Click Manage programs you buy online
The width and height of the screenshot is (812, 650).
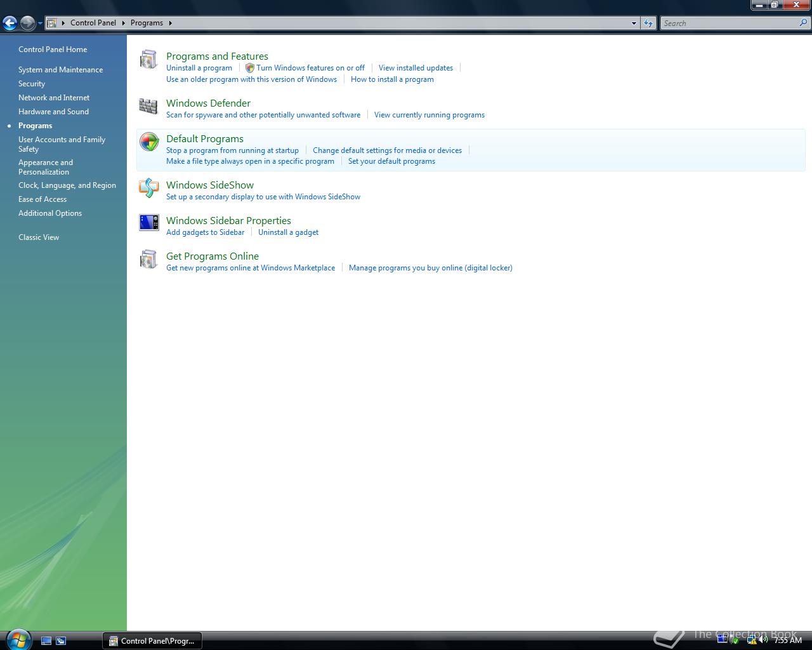431,268
